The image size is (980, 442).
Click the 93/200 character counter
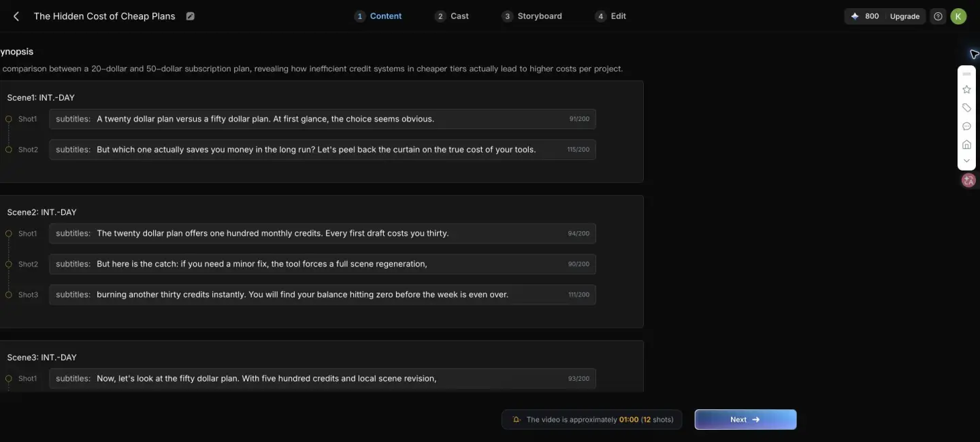pyautogui.click(x=578, y=378)
